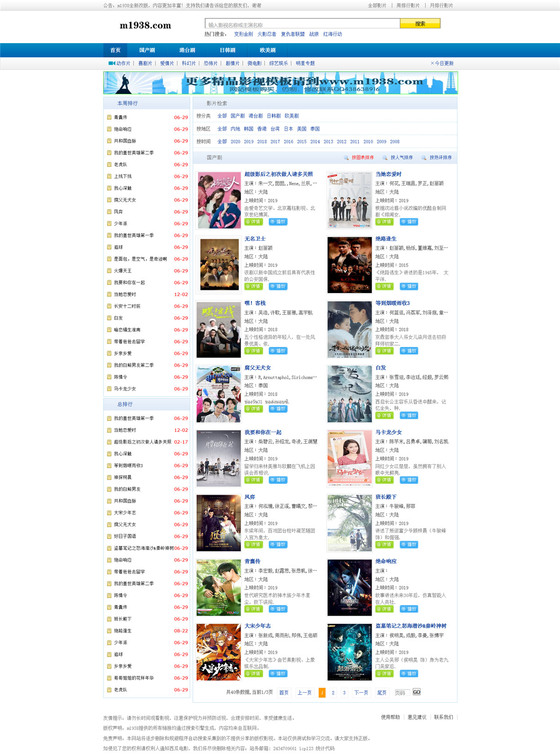Image resolution: width=560 pixels, height=753 pixels.
Task: Click the magnifier icon beside 按图表排序
Action: (346, 158)
